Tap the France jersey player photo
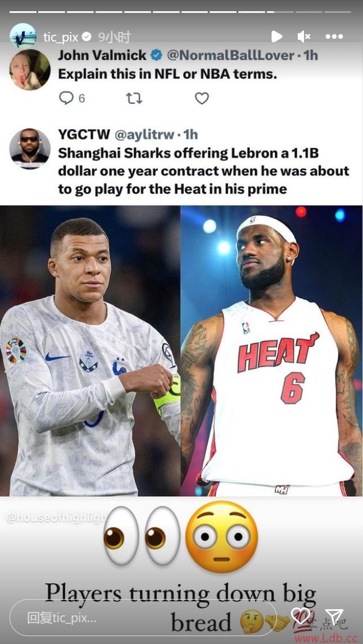The image size is (363, 644). point(90,350)
